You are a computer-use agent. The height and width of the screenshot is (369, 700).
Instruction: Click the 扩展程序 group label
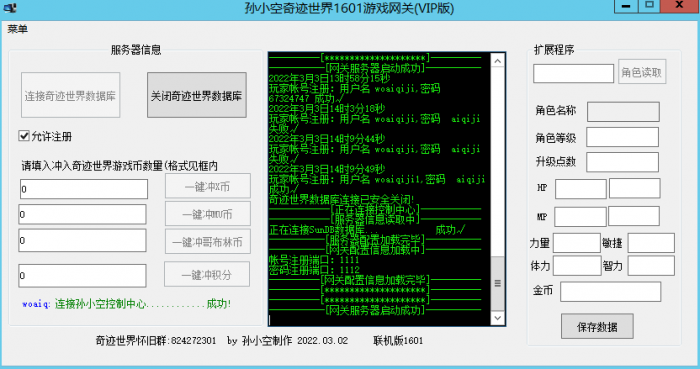pyautogui.click(x=554, y=50)
